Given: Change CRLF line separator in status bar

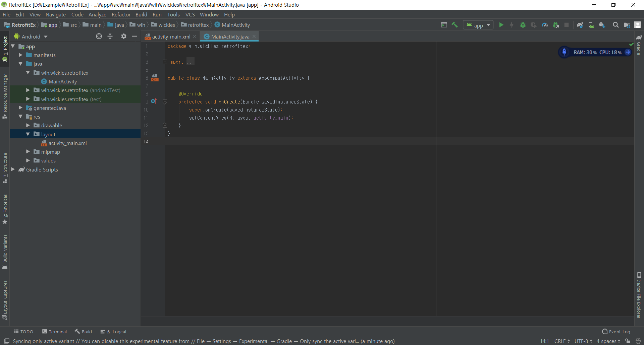Looking at the screenshot, I should tap(562, 341).
